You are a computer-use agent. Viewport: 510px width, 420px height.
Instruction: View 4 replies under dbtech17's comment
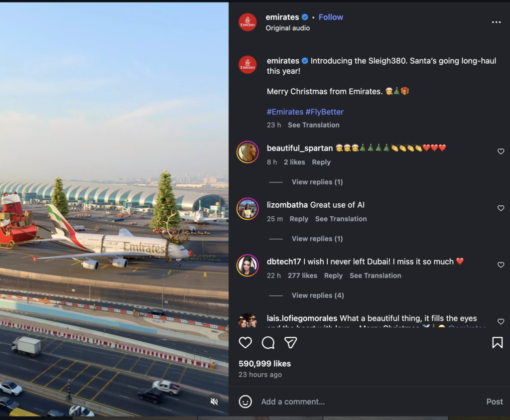(x=317, y=295)
